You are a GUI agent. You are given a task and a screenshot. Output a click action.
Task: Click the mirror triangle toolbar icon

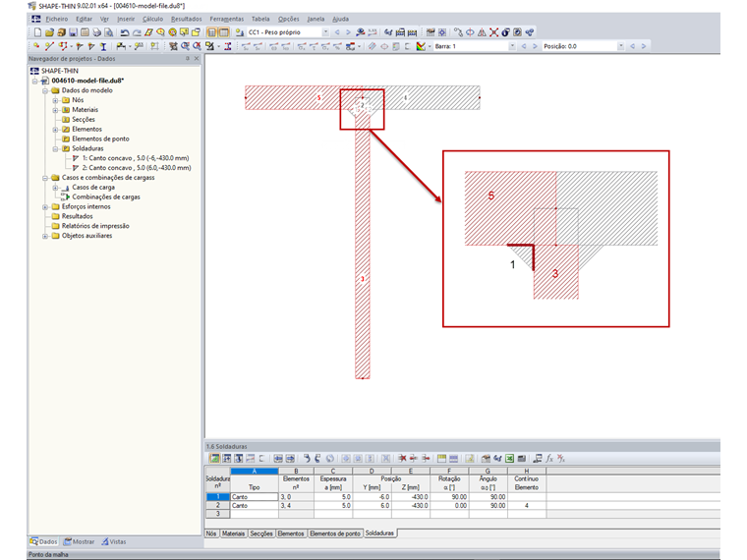pyautogui.click(x=483, y=32)
